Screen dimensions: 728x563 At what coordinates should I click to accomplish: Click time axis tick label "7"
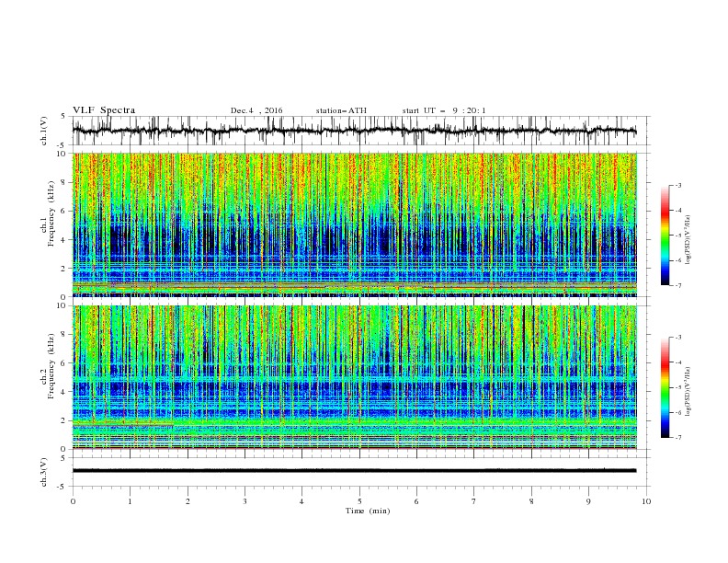click(474, 501)
